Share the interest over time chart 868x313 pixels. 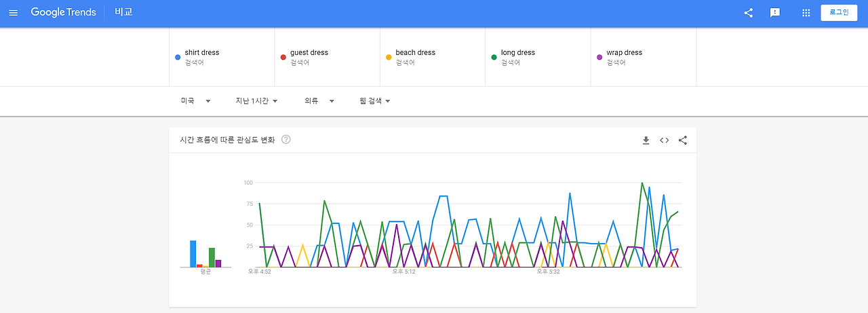point(683,141)
